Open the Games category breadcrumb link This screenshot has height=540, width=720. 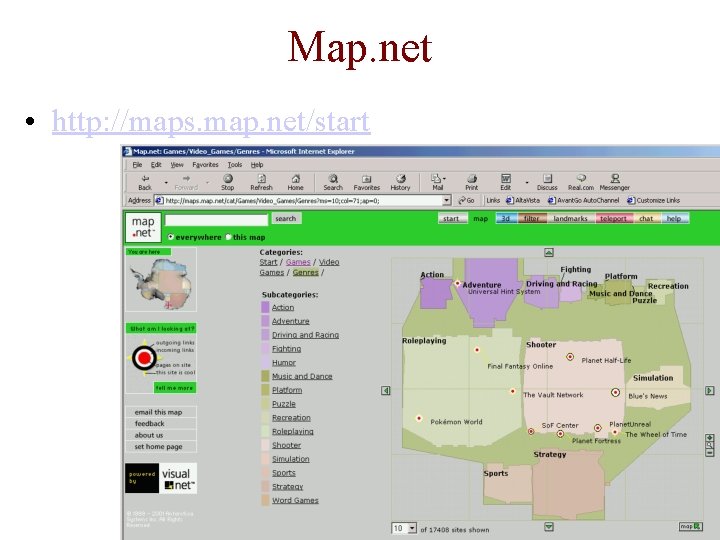pyautogui.click(x=298, y=262)
